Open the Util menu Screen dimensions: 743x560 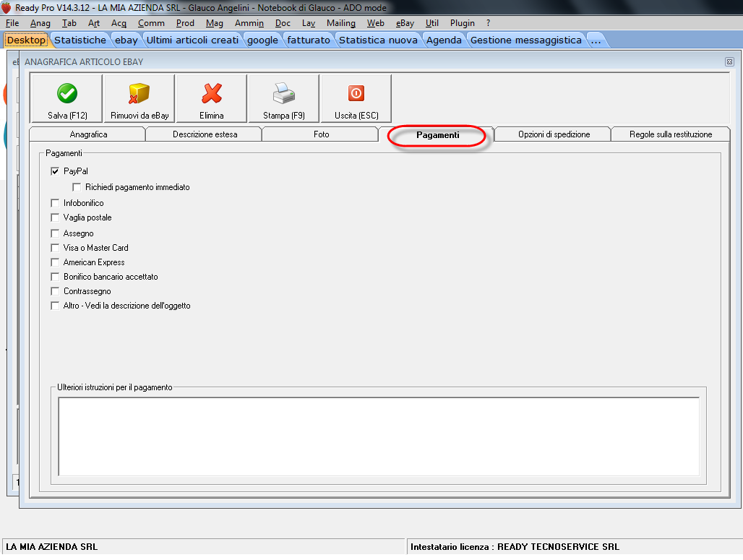pos(432,23)
